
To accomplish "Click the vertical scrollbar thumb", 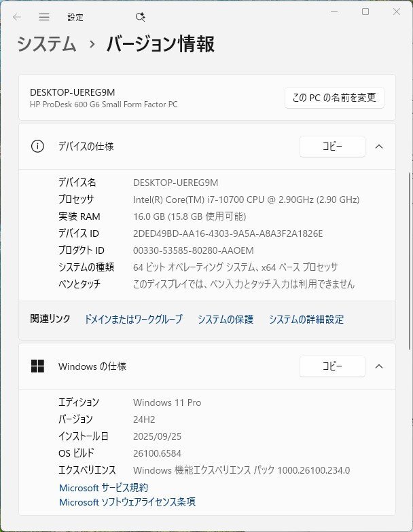I will [x=410, y=261].
